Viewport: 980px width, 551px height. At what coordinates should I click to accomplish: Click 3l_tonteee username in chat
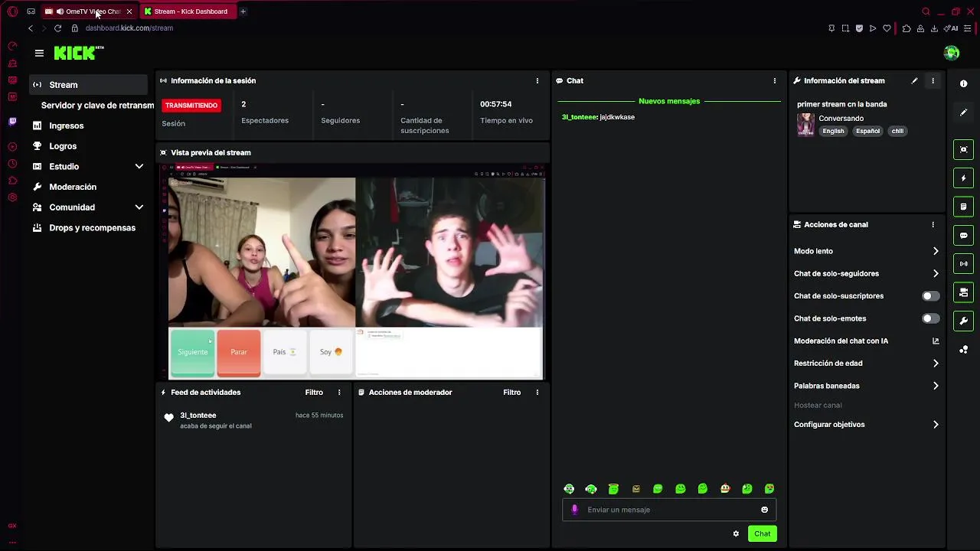(579, 117)
